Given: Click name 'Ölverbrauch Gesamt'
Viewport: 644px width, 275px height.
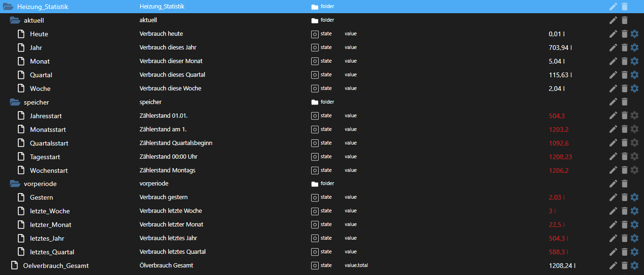Looking at the screenshot, I should click(166, 265).
